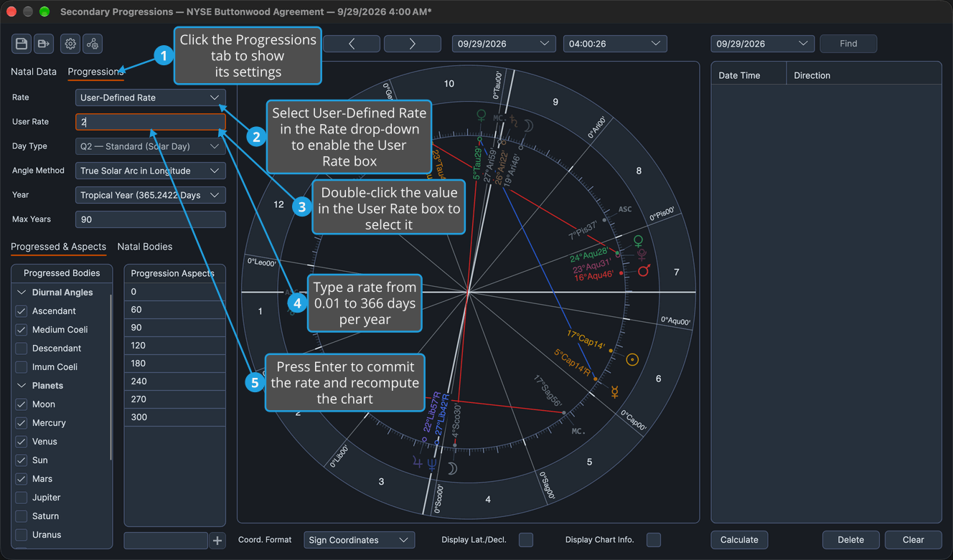Select the 90 progression aspect row
Image resolution: width=953 pixels, height=560 pixels.
click(x=175, y=328)
